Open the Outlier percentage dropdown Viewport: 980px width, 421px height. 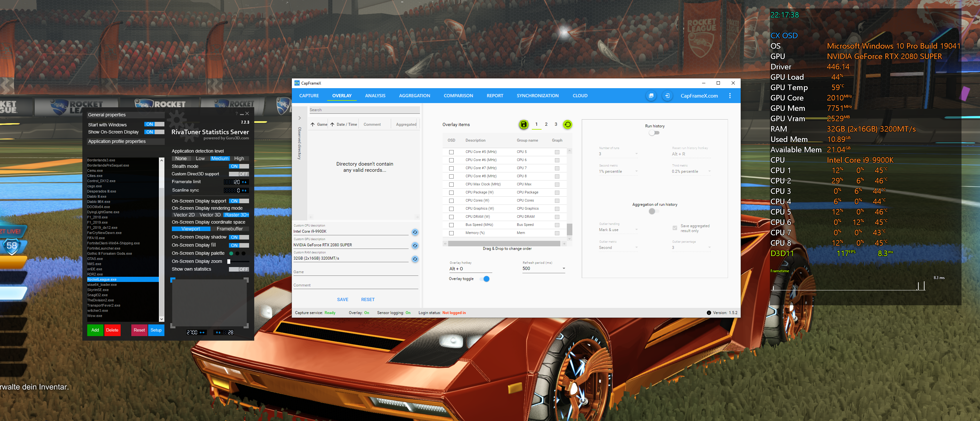[692, 248]
